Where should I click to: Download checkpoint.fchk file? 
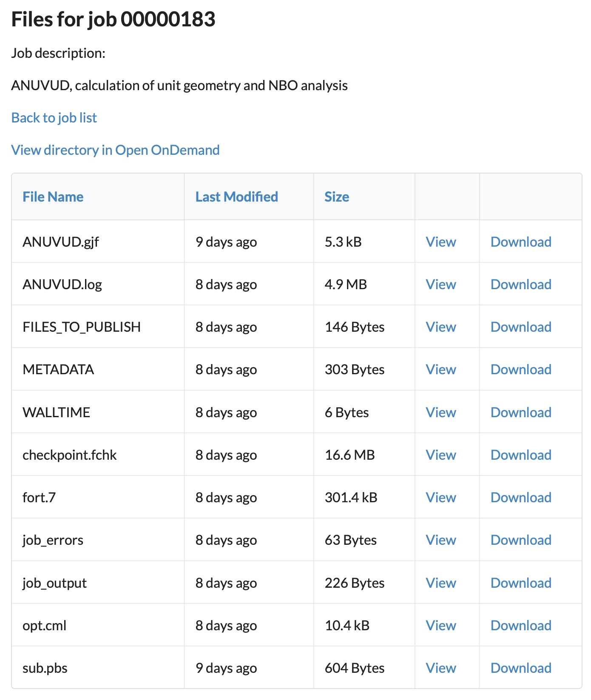[x=520, y=455]
